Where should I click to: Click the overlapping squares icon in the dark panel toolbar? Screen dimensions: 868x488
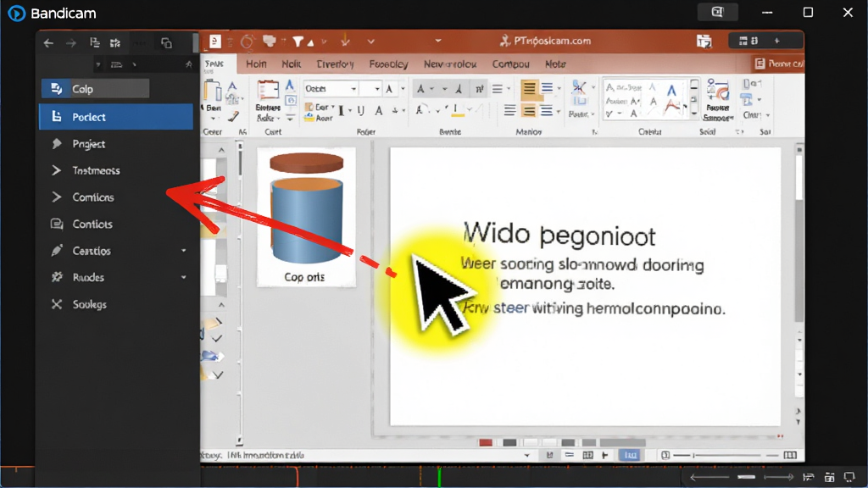click(166, 43)
